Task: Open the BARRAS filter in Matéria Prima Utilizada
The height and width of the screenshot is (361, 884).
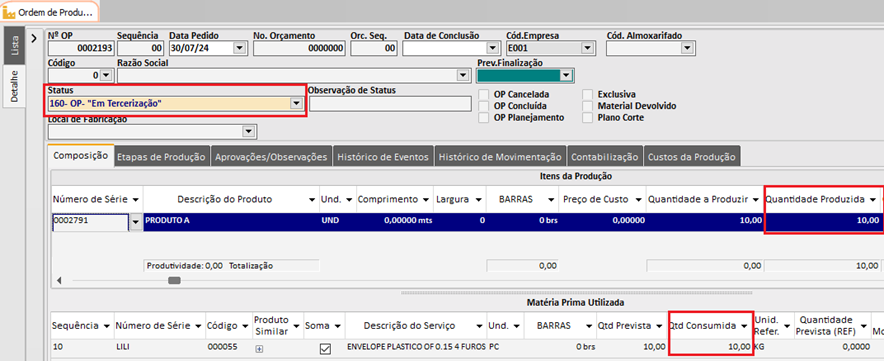Action: pyautogui.click(x=588, y=326)
